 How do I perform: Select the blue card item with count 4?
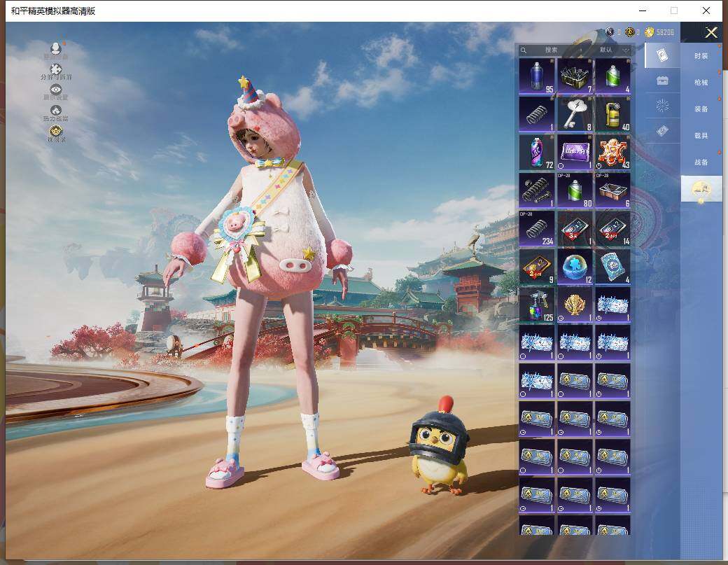[613, 267]
